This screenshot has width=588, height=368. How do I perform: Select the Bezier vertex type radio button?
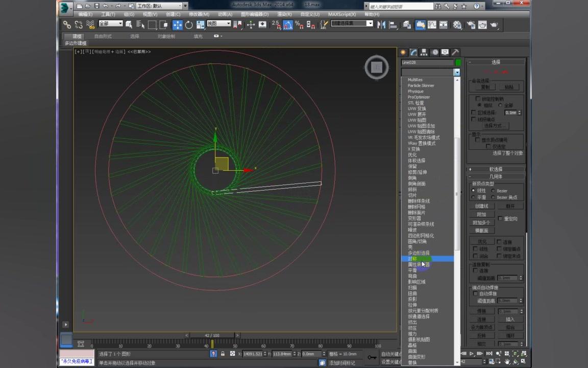point(493,191)
